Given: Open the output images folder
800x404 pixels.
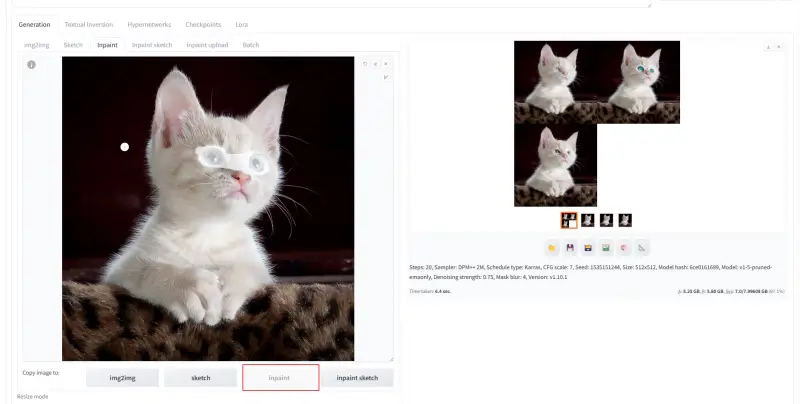Looking at the screenshot, I should [552, 248].
